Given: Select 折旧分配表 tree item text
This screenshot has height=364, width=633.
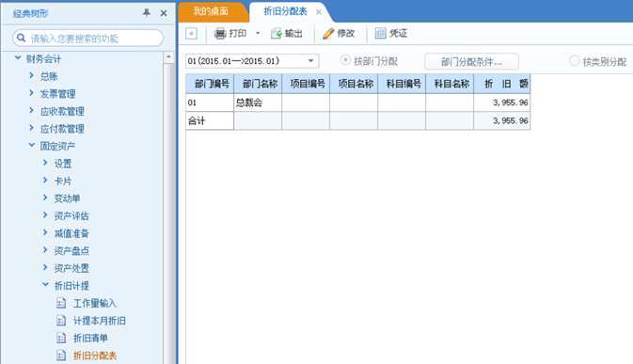Looking at the screenshot, I should [95, 356].
